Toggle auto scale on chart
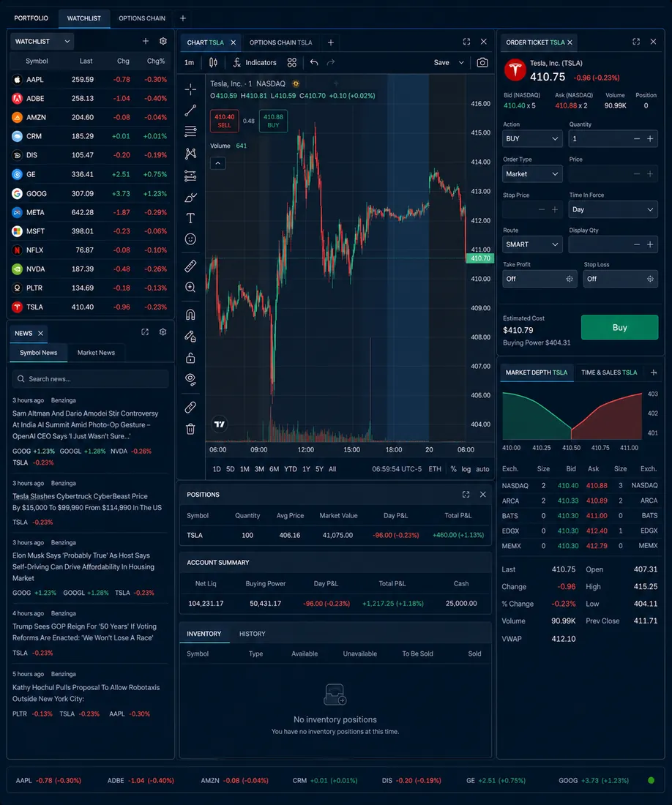Image resolution: width=672 pixels, height=805 pixels. (x=482, y=469)
